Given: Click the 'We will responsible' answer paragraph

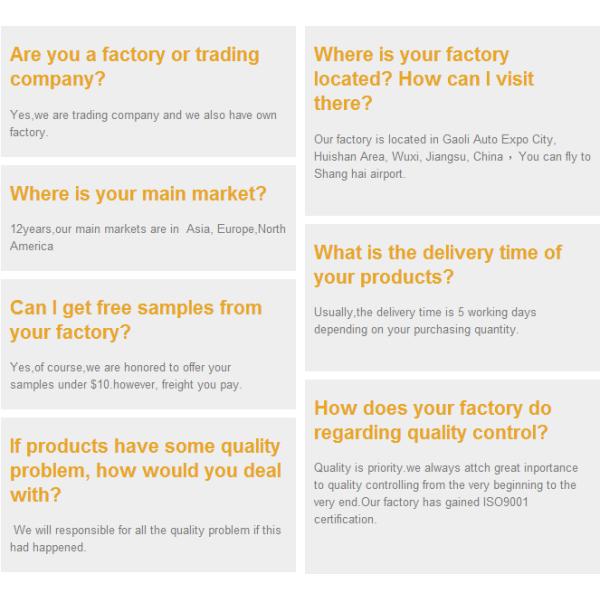Looking at the screenshot, I should 145,538.
